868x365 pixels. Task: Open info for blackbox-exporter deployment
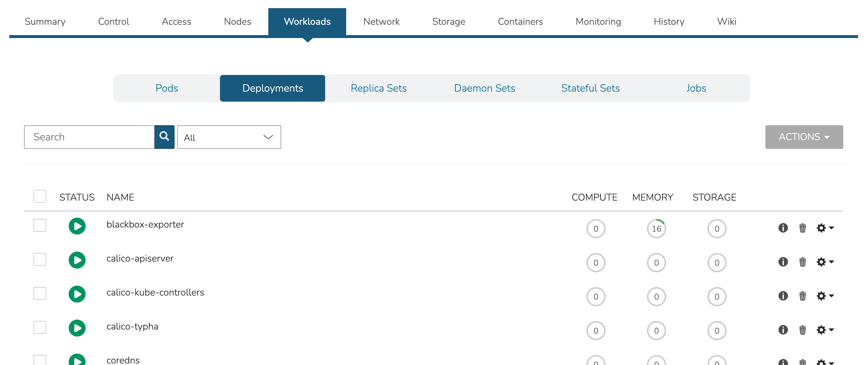coord(783,228)
